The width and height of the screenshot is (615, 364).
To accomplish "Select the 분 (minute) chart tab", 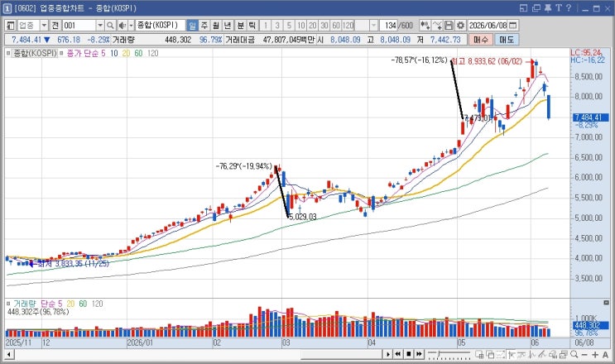I will (240, 26).
